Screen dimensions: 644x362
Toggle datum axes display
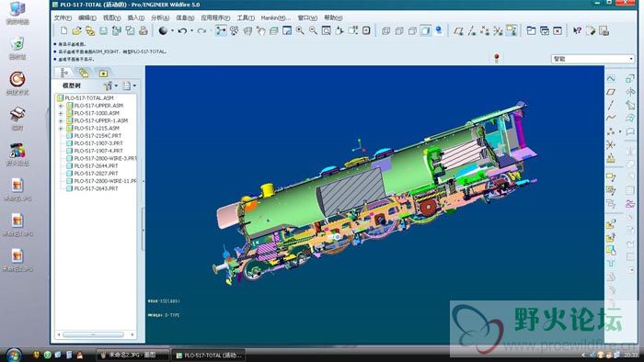point(472,30)
